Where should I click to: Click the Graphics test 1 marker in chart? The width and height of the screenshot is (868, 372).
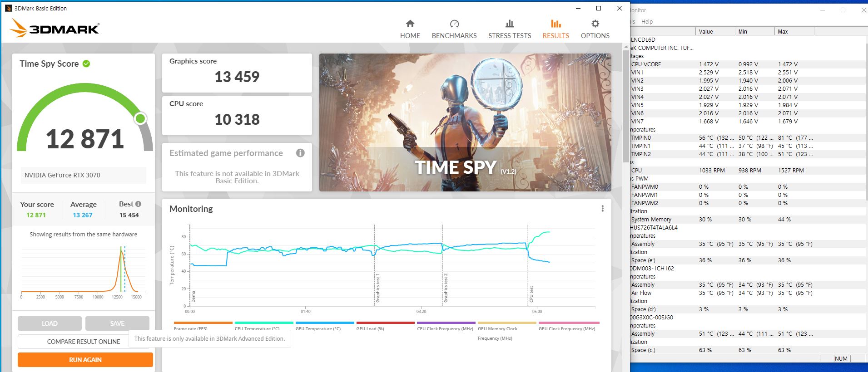click(x=377, y=289)
